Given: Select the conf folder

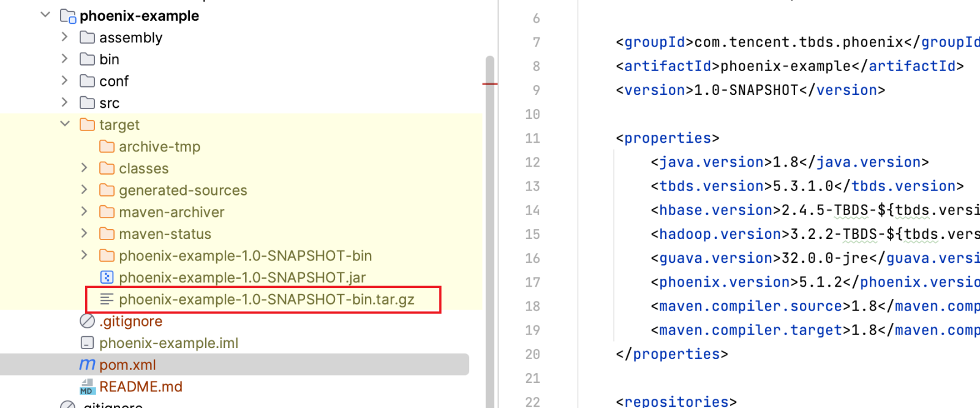Looking at the screenshot, I should (114, 81).
